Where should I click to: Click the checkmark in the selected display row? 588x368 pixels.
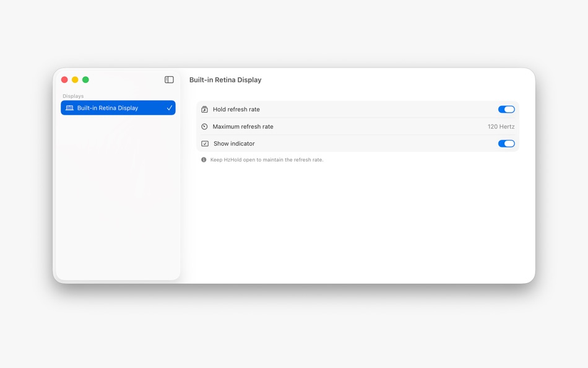click(170, 108)
